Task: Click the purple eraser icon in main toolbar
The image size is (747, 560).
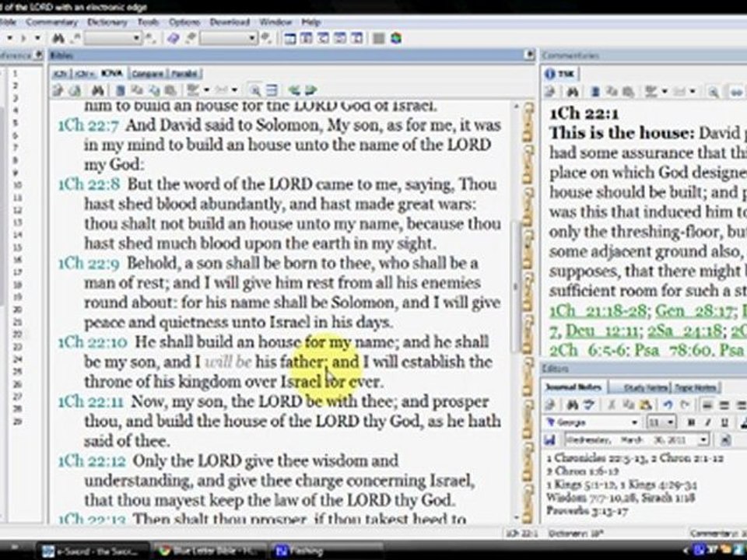Action: coord(174,38)
